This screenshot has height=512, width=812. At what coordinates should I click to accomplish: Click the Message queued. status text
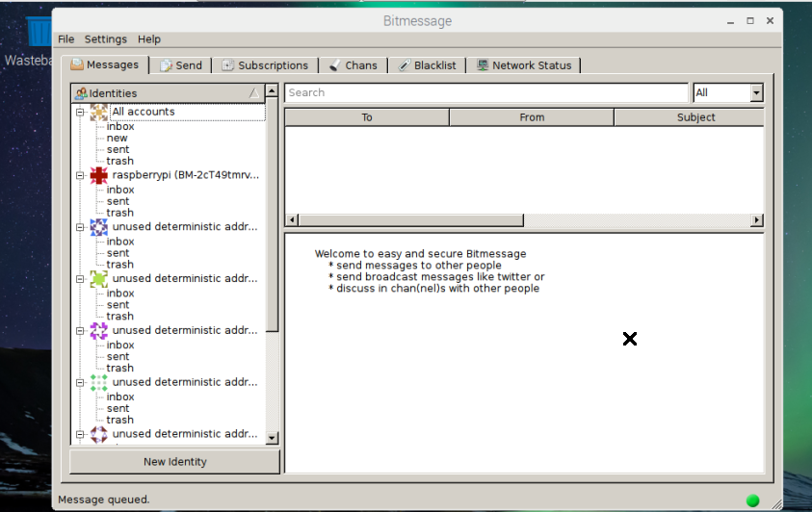click(x=104, y=499)
